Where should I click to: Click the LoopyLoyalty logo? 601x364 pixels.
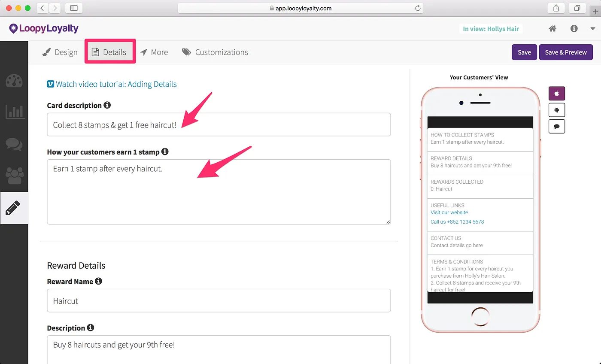click(44, 29)
